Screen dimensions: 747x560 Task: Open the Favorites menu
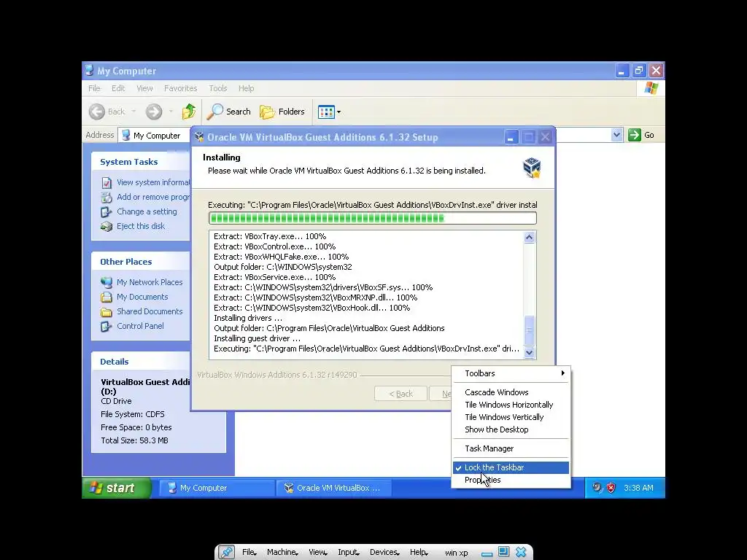[181, 88]
